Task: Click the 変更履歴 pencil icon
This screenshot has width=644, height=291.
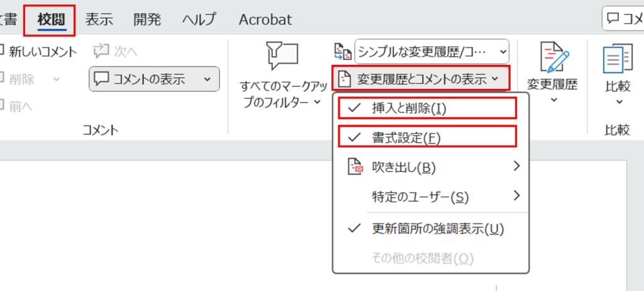Action: (x=553, y=57)
